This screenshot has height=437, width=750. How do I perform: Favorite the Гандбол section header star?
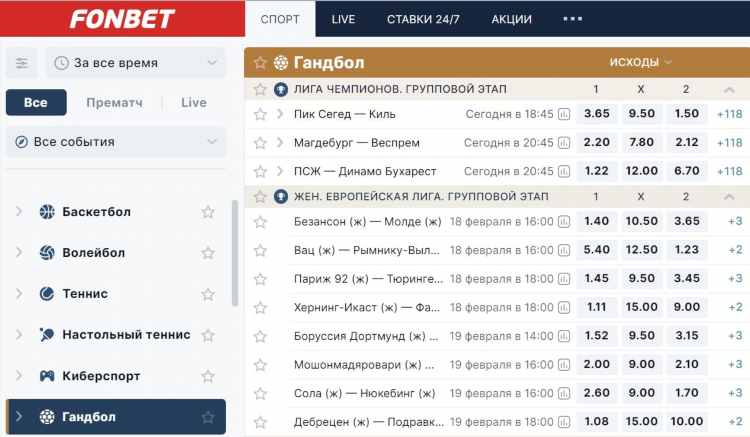(x=260, y=63)
